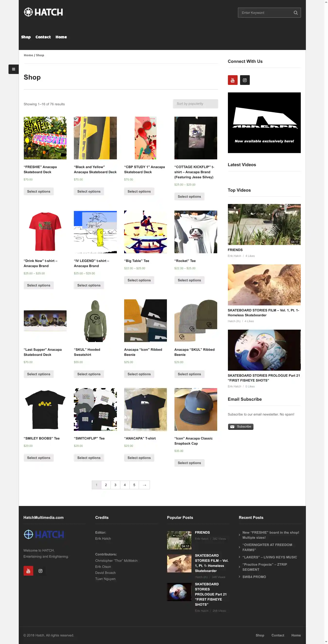Open the hamburger side menu toggle
The image size is (328, 644).
click(x=14, y=69)
